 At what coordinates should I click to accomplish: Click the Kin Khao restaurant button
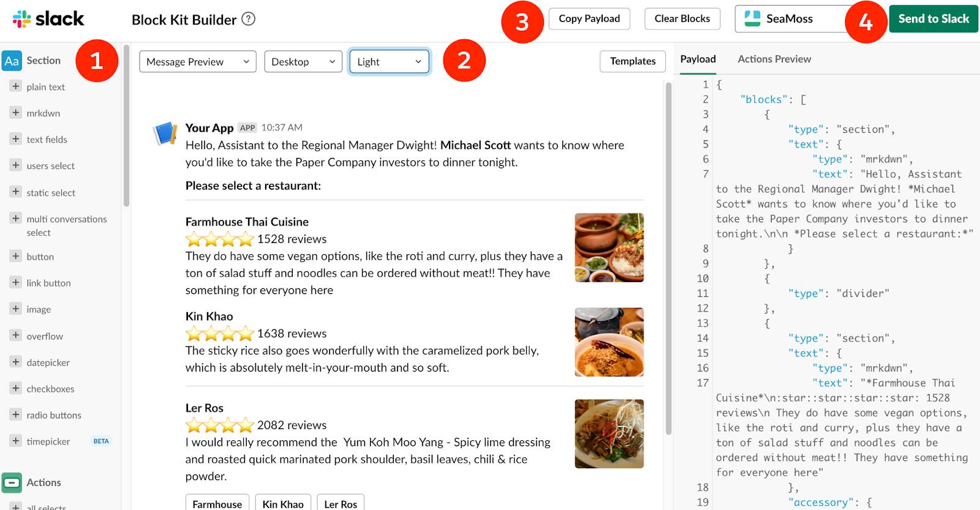click(283, 503)
